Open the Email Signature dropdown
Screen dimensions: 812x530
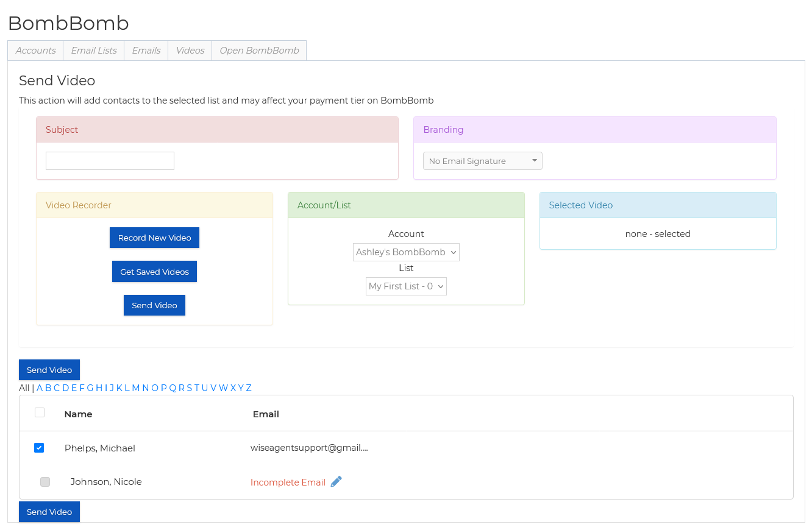pos(483,161)
